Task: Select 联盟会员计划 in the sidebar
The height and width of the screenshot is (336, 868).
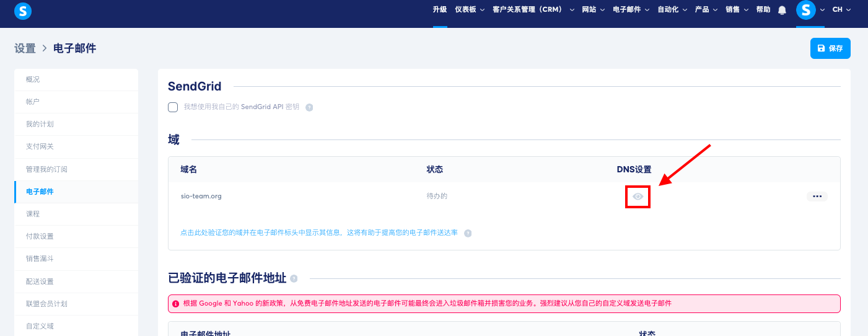Action: click(x=76, y=304)
